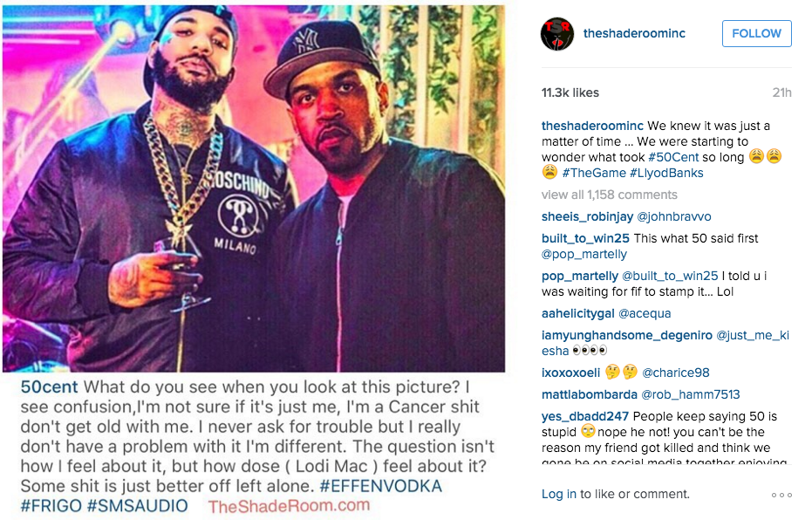Screen dimensions: 812x520
Task: Open the #LlyodBanks hashtag link
Action: click(666, 173)
